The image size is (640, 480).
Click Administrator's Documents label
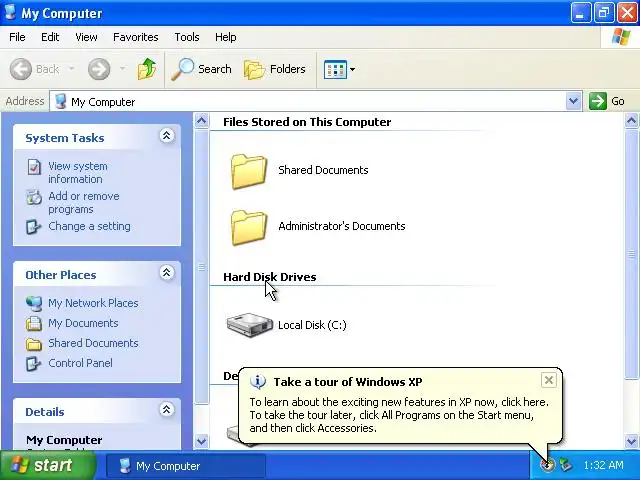(x=342, y=226)
